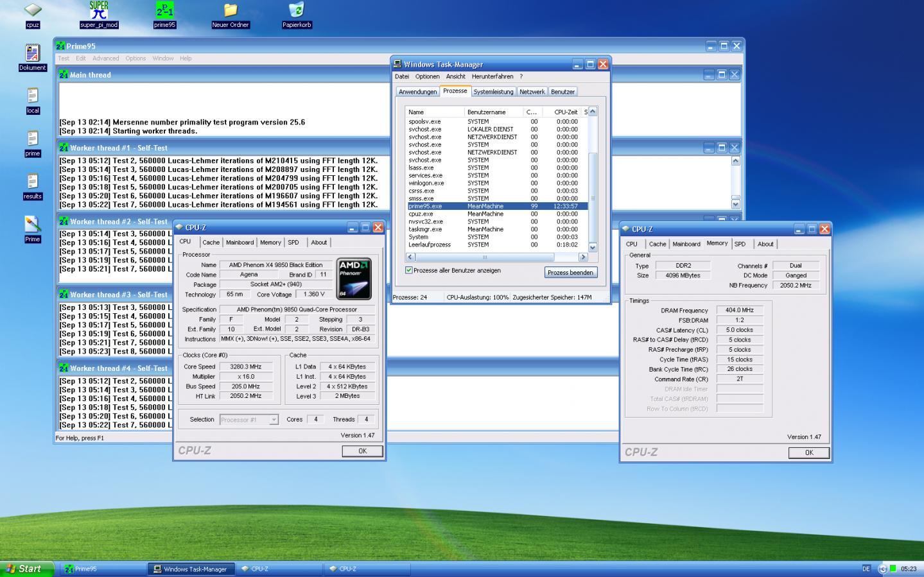
Task: Select prime95.exe process row
Action: [496, 206]
